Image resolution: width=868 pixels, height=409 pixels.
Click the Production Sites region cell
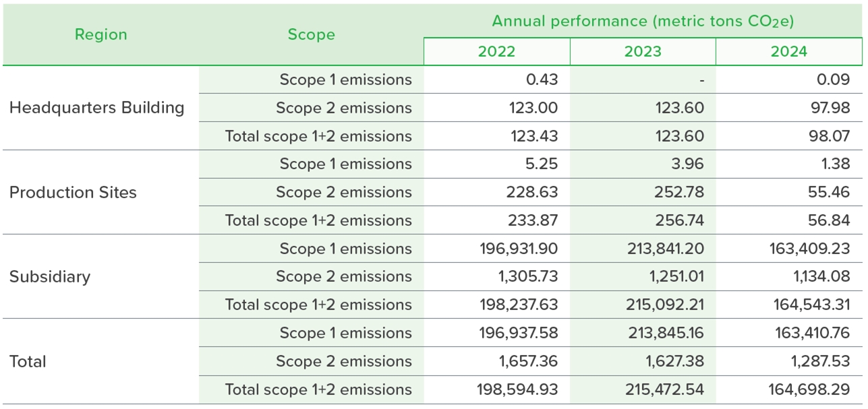(x=73, y=193)
